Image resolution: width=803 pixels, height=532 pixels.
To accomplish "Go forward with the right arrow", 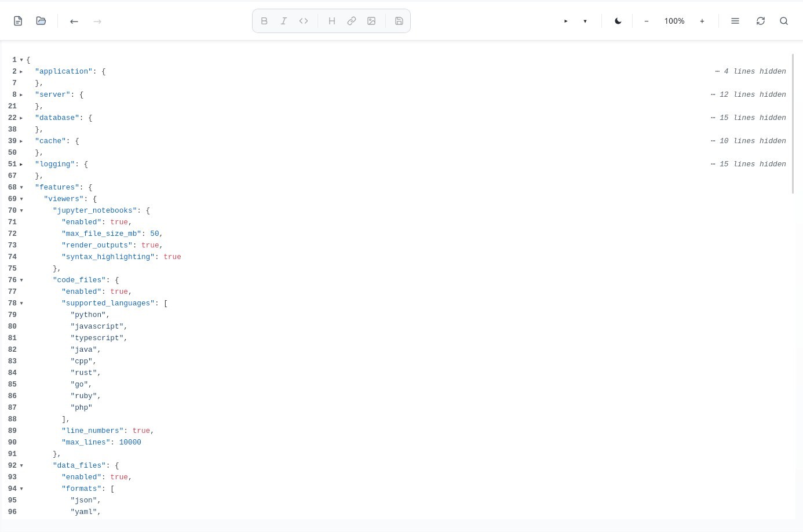I will (x=97, y=21).
